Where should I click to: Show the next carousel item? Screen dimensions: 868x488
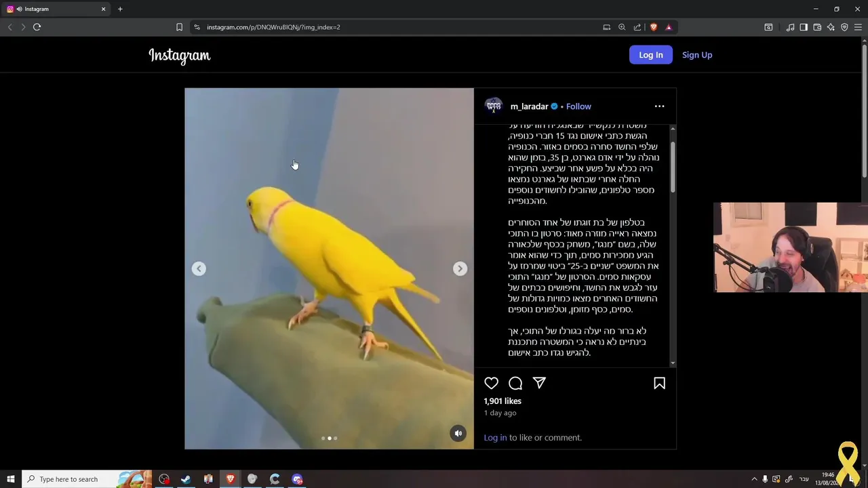click(x=460, y=268)
